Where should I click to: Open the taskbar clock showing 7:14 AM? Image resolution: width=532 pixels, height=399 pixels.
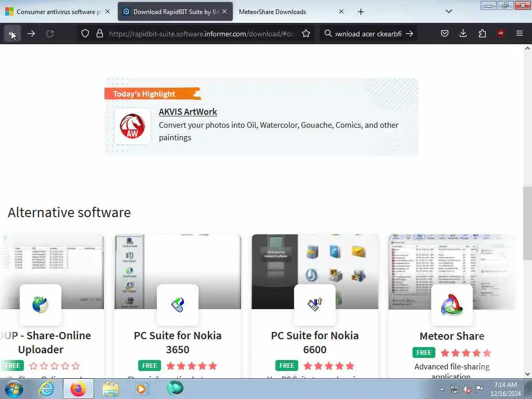(x=506, y=389)
